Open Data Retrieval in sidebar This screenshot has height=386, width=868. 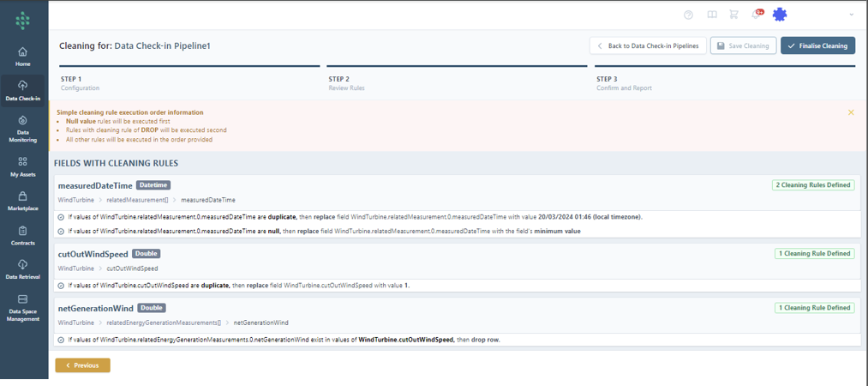coord(23,270)
